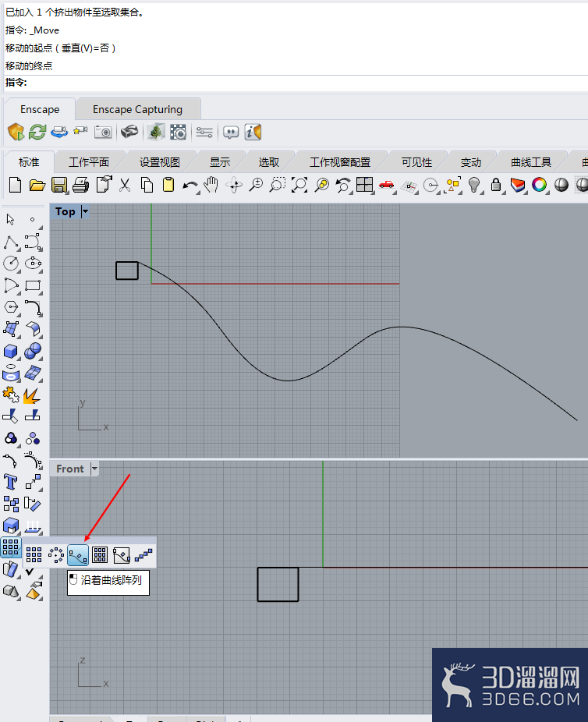Select the Array Along Curve tool

point(78,555)
